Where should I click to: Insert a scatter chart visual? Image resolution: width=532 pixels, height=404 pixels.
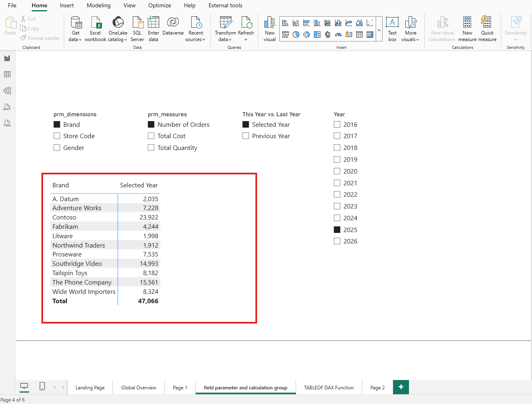[370, 23]
